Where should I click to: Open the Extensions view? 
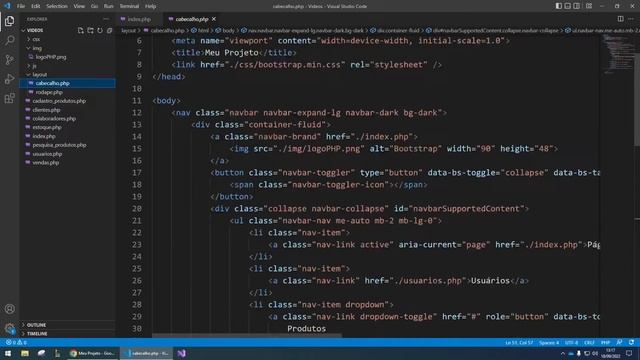coord(9,98)
